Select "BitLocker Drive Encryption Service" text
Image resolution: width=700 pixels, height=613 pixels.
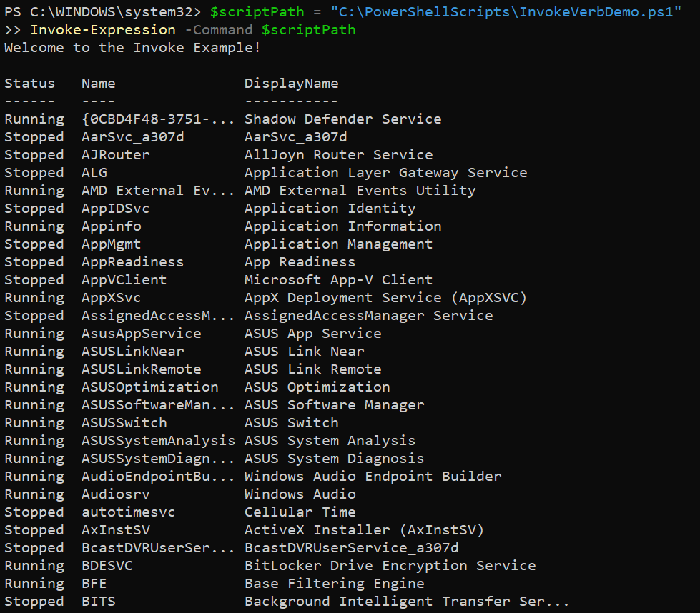pos(390,565)
